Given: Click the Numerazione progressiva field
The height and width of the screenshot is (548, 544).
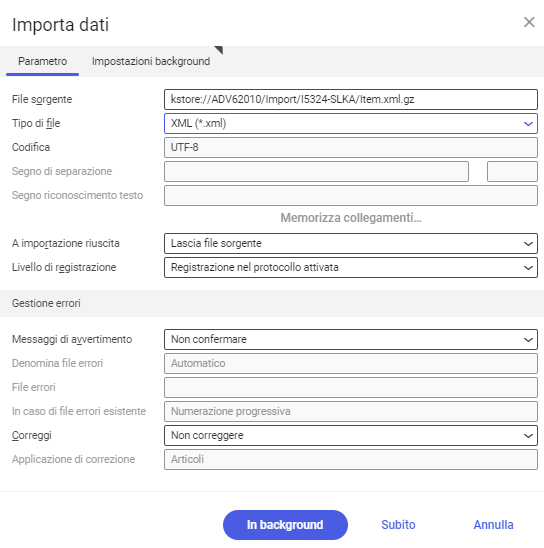Looking at the screenshot, I should [351, 411].
